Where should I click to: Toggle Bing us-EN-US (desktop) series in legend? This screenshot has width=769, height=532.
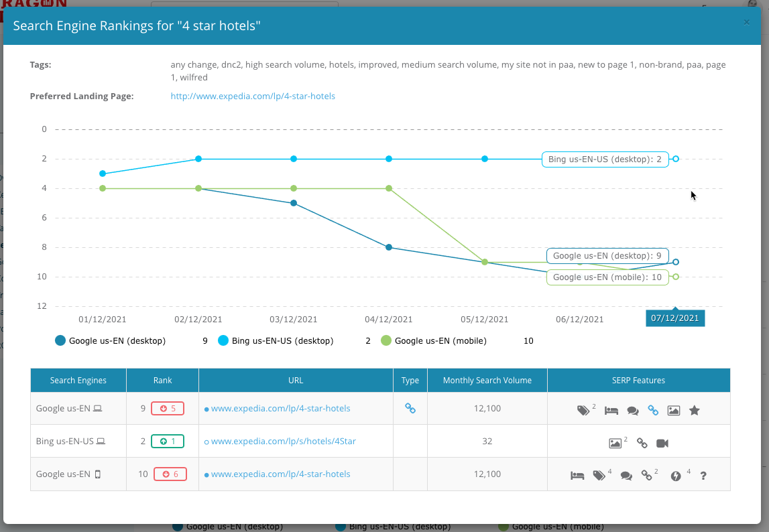click(x=276, y=340)
